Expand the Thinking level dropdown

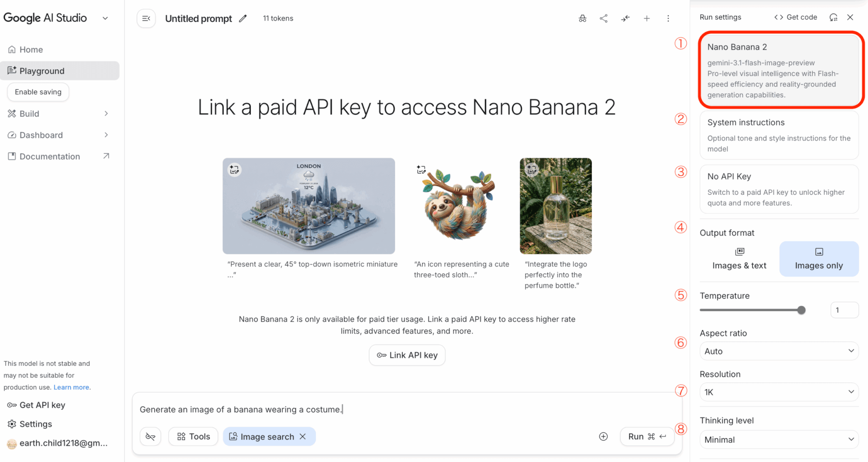(x=779, y=440)
